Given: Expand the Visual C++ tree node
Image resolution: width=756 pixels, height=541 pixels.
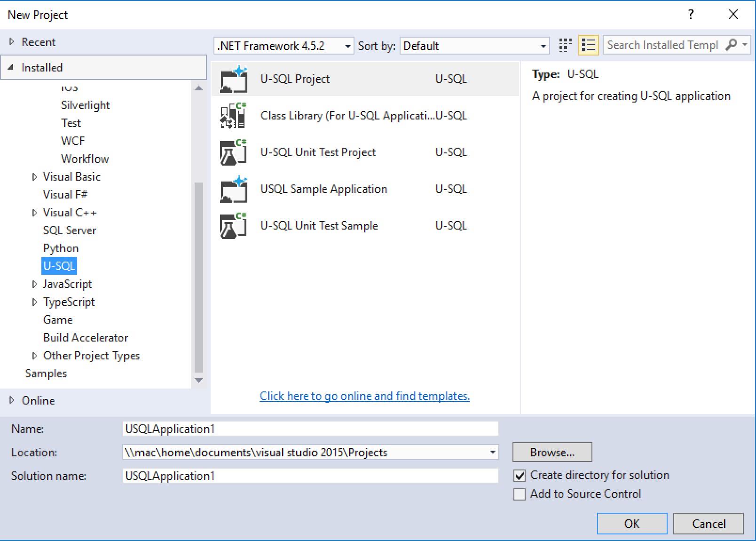Looking at the screenshot, I should tap(34, 213).
